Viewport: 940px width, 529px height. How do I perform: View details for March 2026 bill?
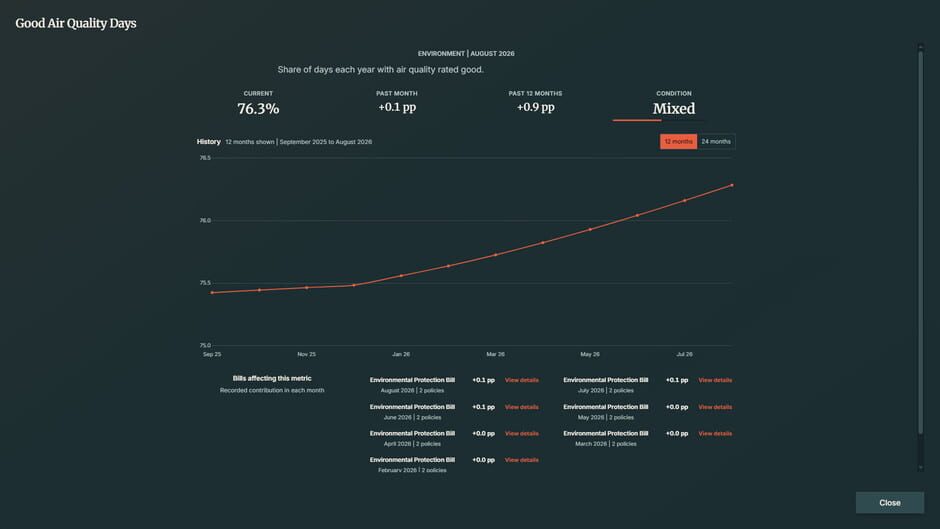pos(715,434)
